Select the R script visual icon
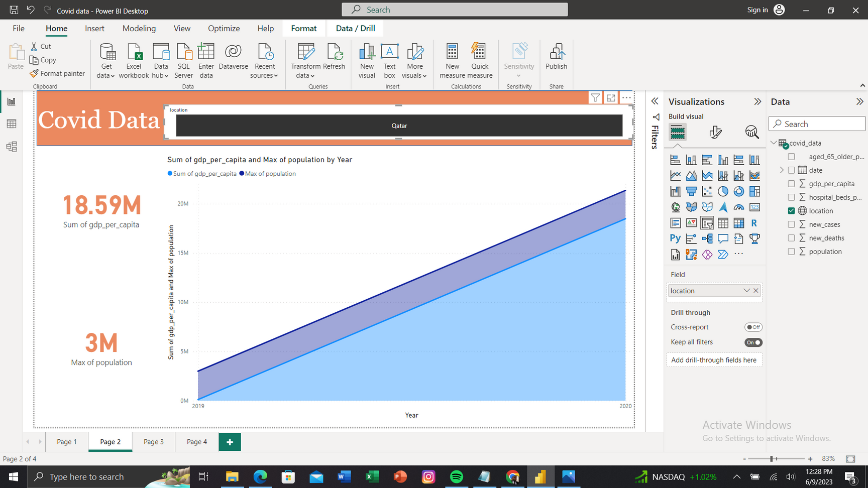The height and width of the screenshot is (488, 868). pyautogui.click(x=754, y=223)
